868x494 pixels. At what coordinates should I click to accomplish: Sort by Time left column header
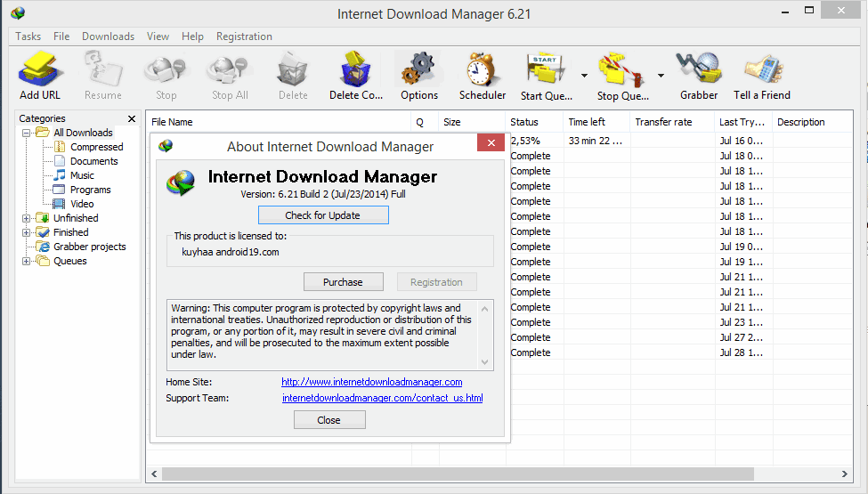(597, 122)
